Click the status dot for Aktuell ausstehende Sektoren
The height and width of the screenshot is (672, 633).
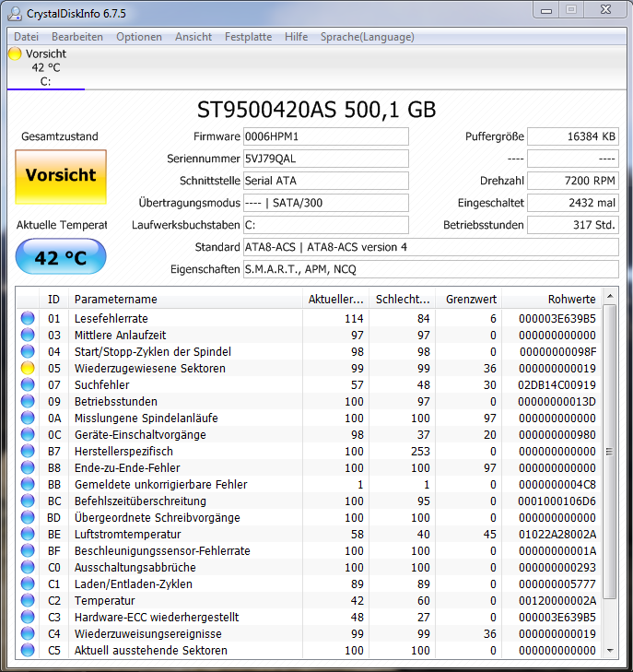point(28,650)
